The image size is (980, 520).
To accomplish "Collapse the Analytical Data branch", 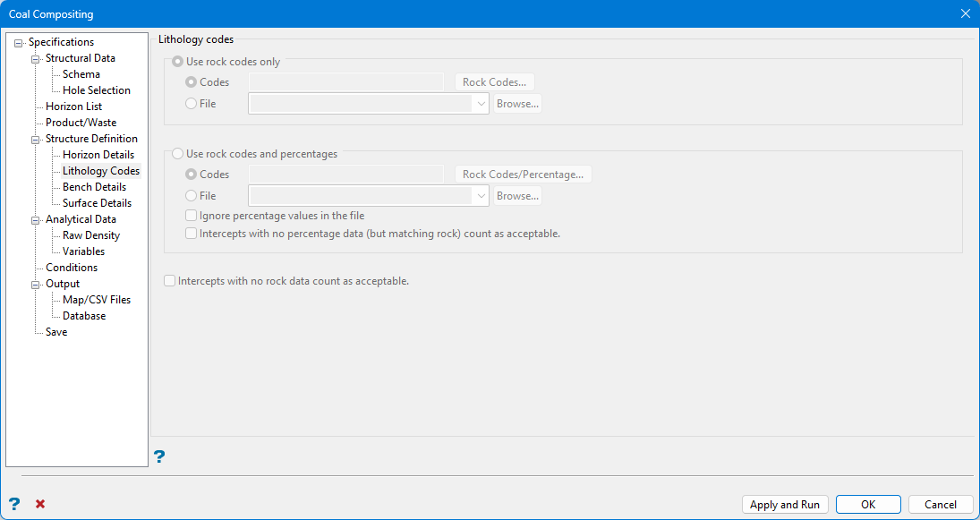I will point(36,219).
